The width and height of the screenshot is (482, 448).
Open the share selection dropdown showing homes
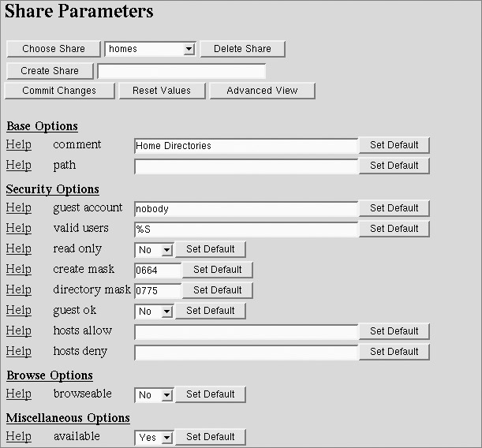click(x=150, y=49)
